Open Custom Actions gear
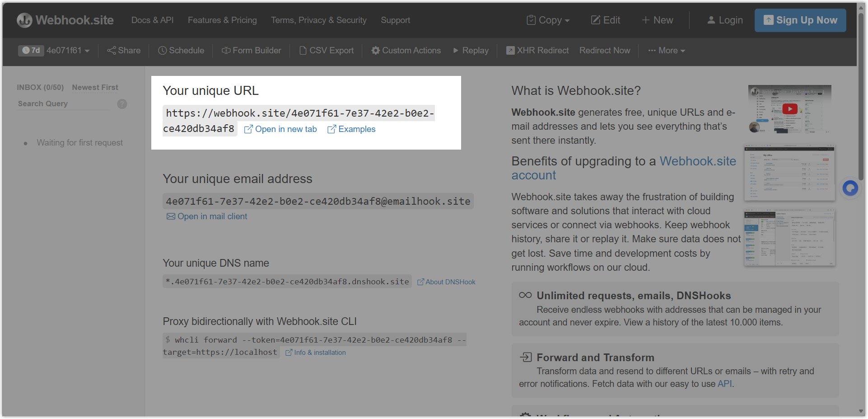The height and width of the screenshot is (419, 868). [x=406, y=51]
